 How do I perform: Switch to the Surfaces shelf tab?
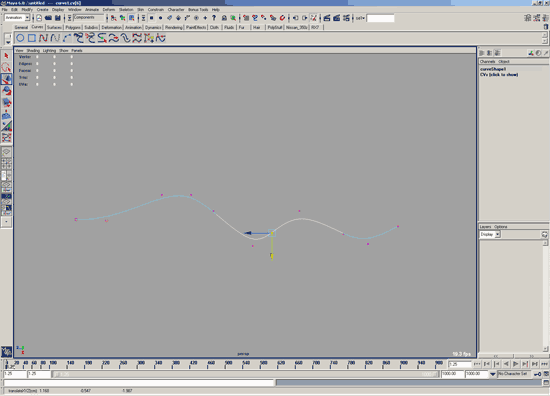tap(54, 27)
